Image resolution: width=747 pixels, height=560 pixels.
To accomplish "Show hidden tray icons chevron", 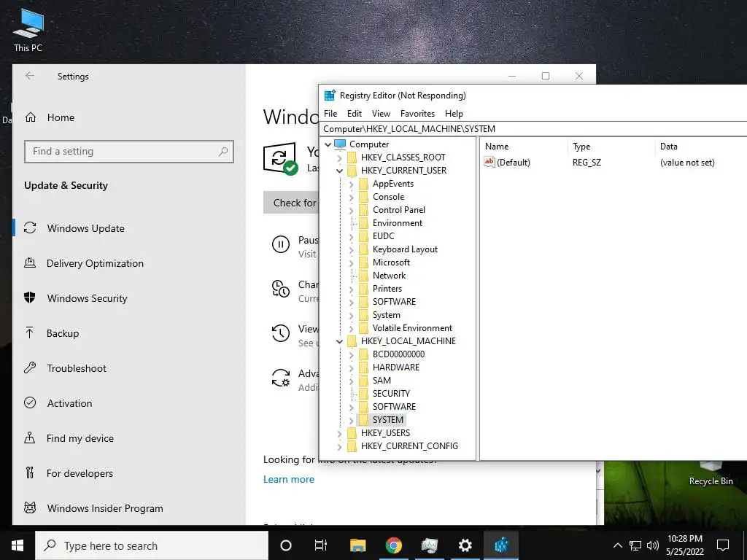I will [617, 545].
